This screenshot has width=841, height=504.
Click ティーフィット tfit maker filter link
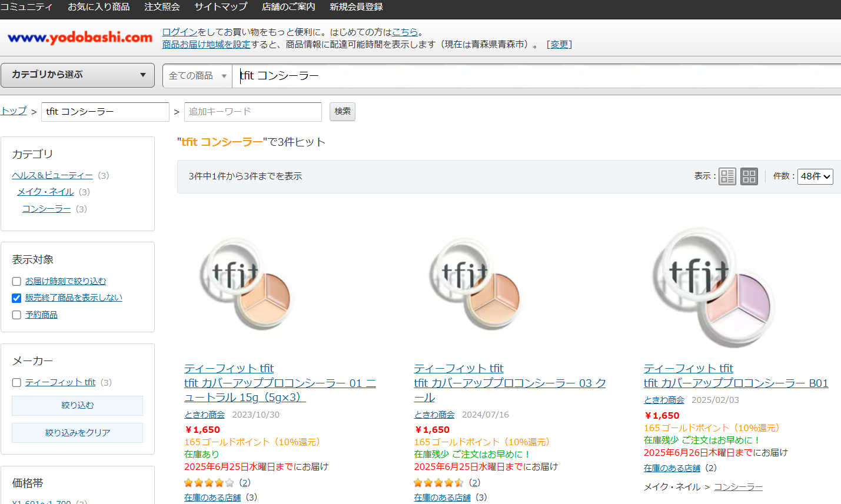coord(60,383)
